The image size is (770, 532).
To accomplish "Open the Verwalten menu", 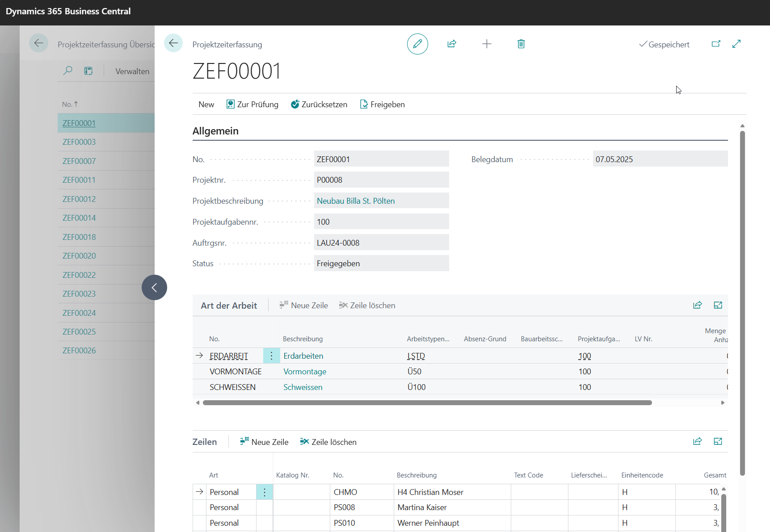I will click(x=132, y=71).
